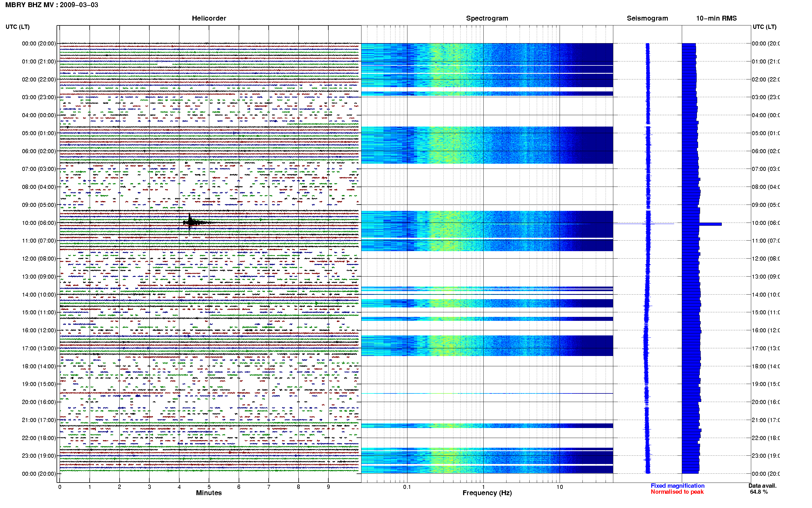812x508 pixels.
Task: Click the 10 Hz frequency tick label
Action: [560, 487]
